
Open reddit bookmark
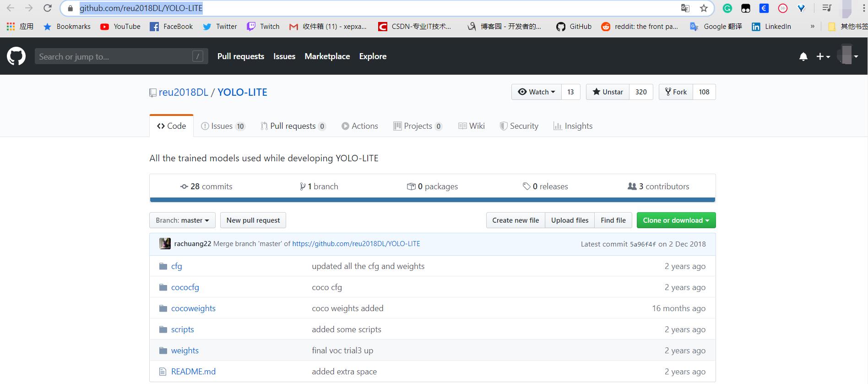click(640, 27)
